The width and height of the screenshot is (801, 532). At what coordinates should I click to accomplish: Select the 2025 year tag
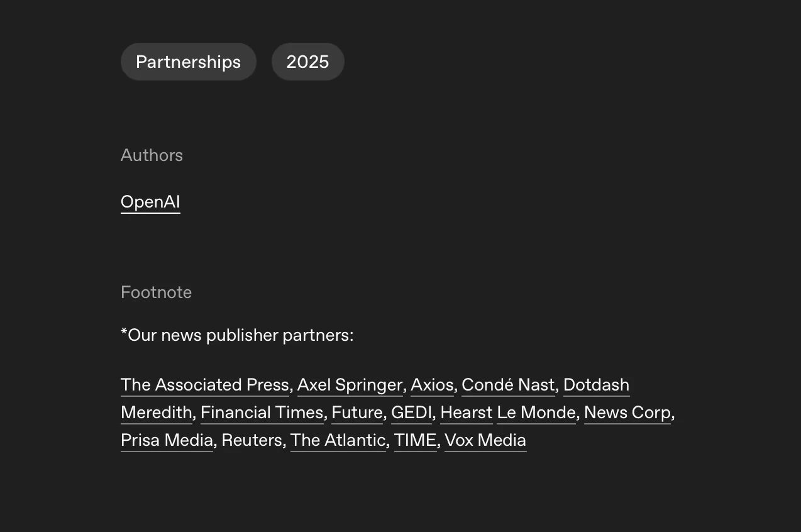pos(307,62)
